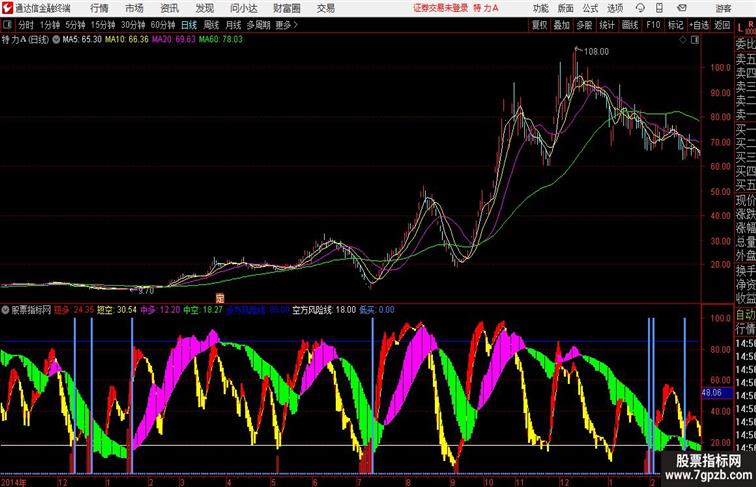
Task: Toggle the side panel icon at chart top-right
Action: pyautogui.click(x=695, y=40)
